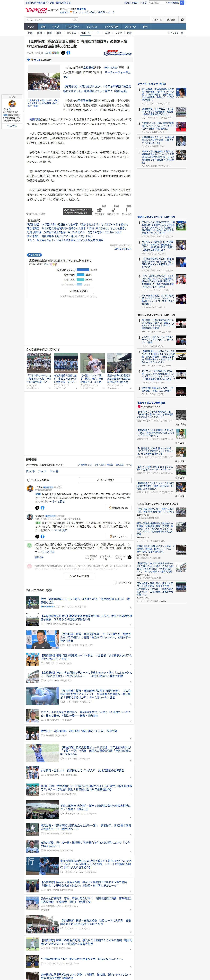Click 参考になった 12 on 安藤嘉浩's comment
The width and height of the screenshot is (210, 980).
point(119,536)
